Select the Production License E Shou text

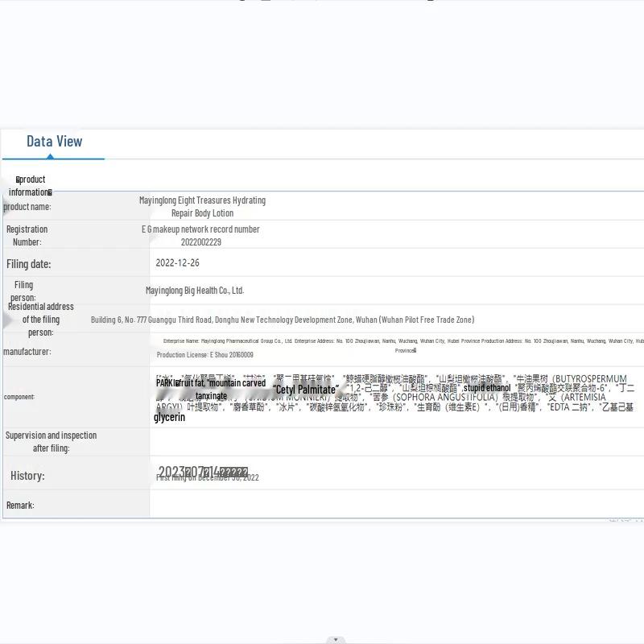pyautogui.click(x=204, y=355)
